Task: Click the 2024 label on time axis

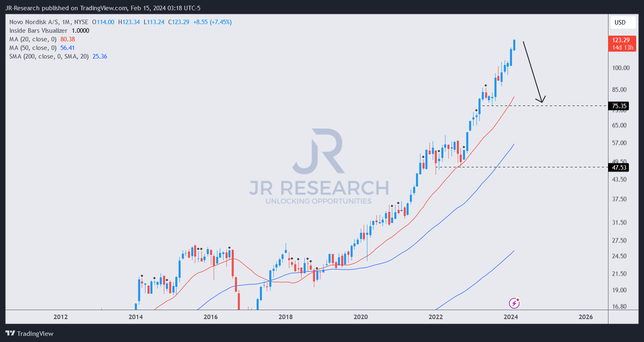Action: tap(511, 317)
